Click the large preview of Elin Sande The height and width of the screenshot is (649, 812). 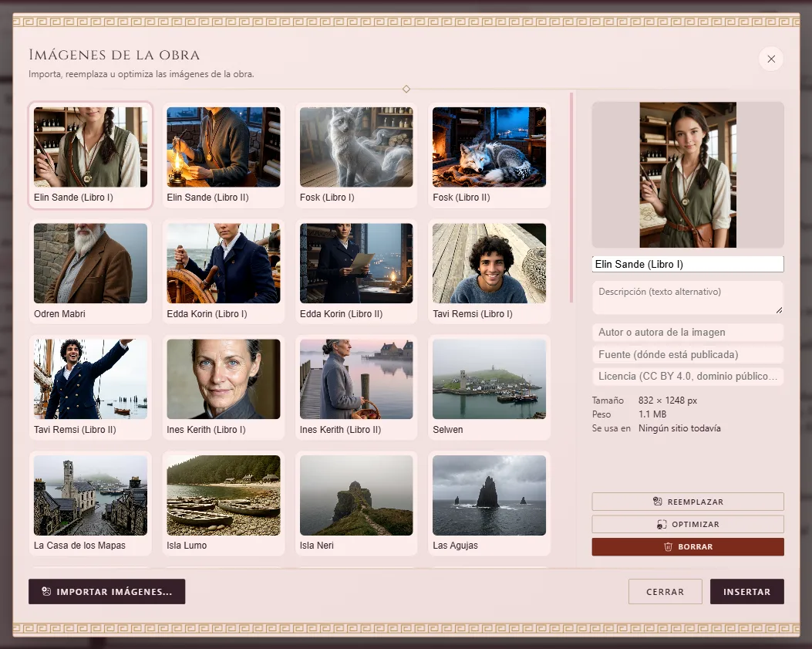pyautogui.click(x=688, y=174)
